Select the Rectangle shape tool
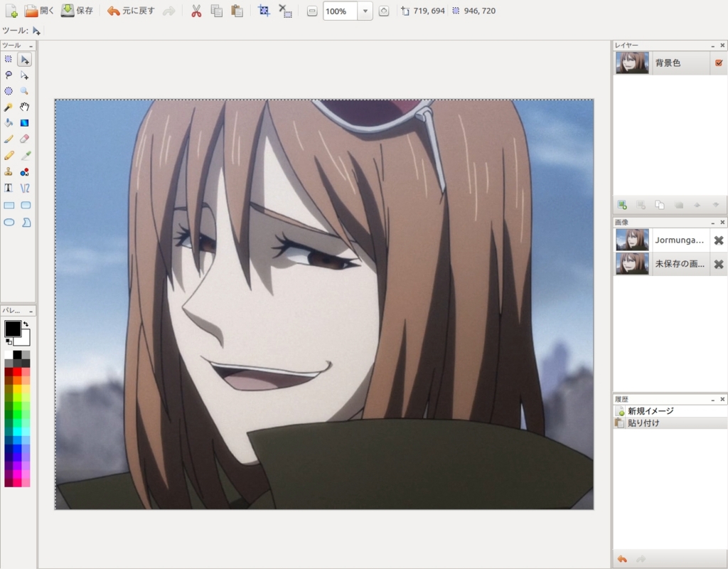 click(x=9, y=206)
